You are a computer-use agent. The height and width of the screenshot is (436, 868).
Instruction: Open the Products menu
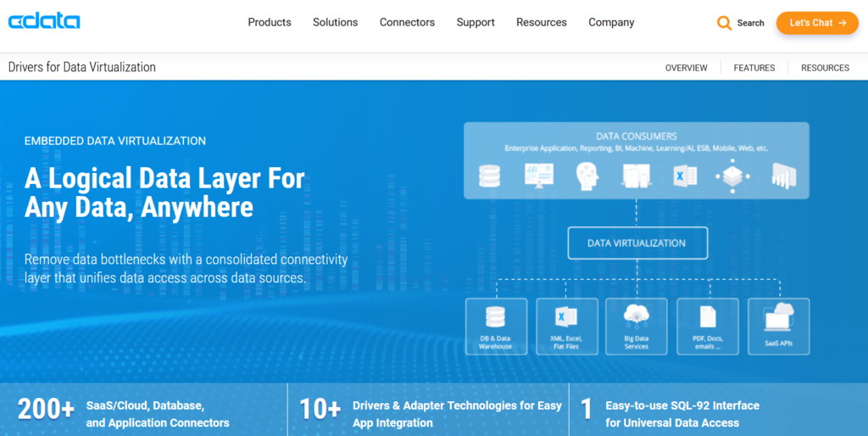click(x=270, y=23)
